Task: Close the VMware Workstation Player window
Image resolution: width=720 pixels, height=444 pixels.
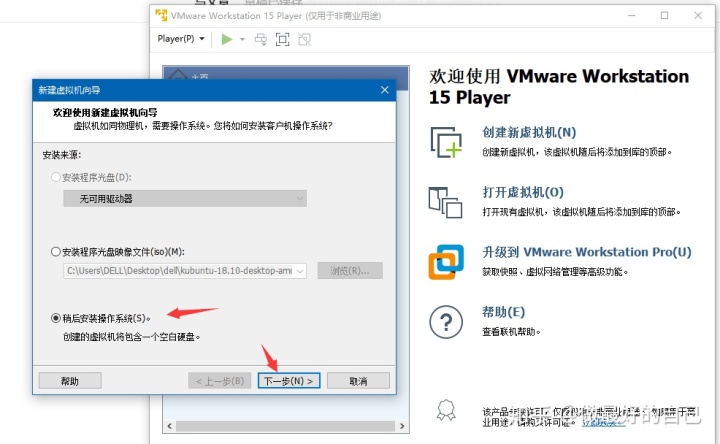Action: (x=698, y=16)
